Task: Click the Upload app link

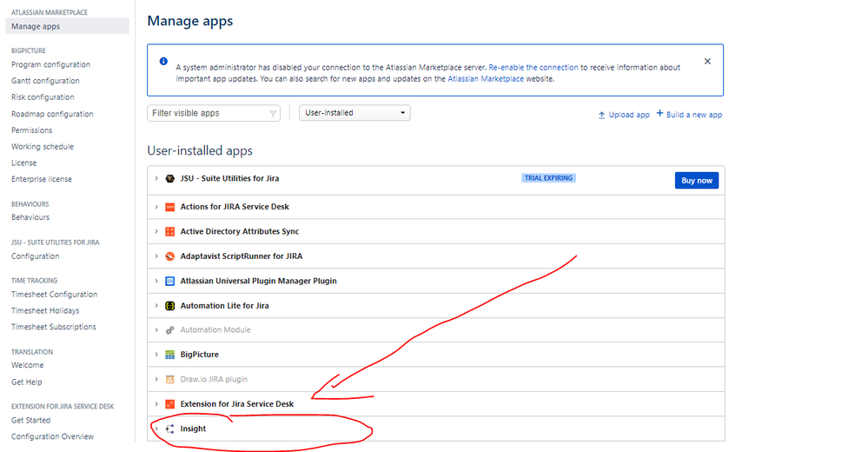Action: point(629,115)
